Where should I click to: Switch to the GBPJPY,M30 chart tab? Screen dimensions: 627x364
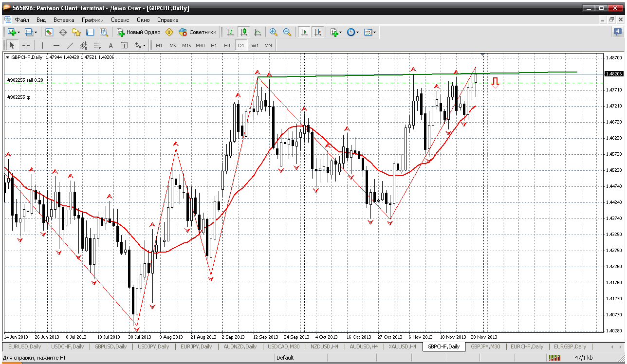click(485, 346)
